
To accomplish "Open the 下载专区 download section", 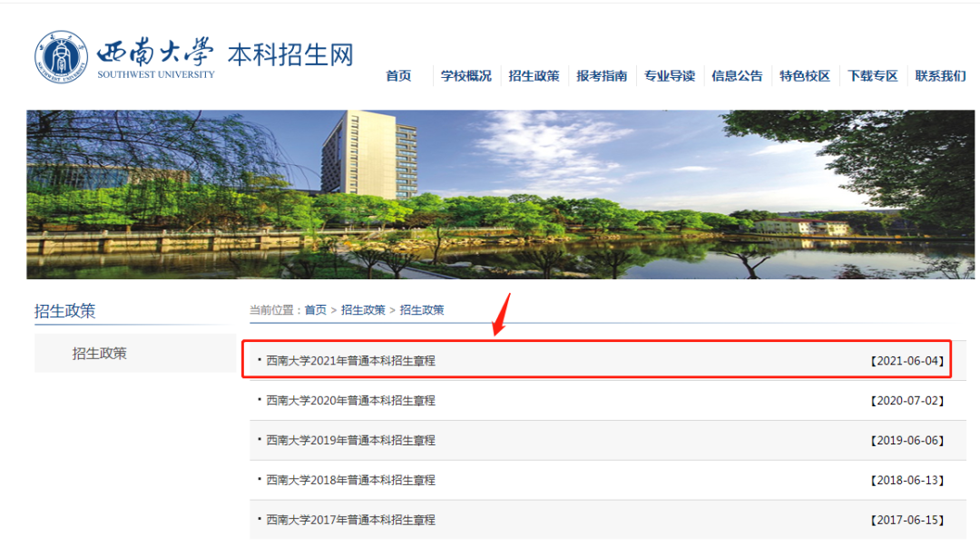I will point(871,76).
